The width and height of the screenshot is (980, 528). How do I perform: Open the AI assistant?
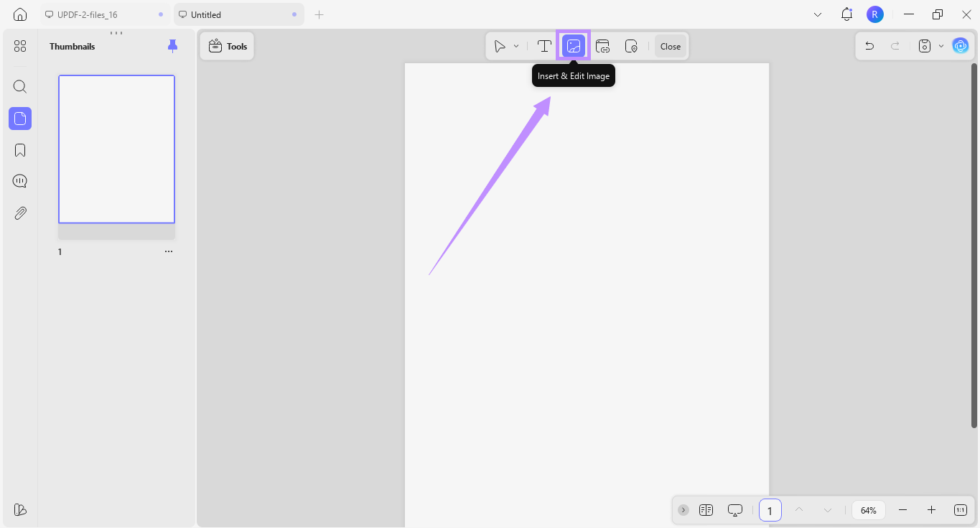960,45
